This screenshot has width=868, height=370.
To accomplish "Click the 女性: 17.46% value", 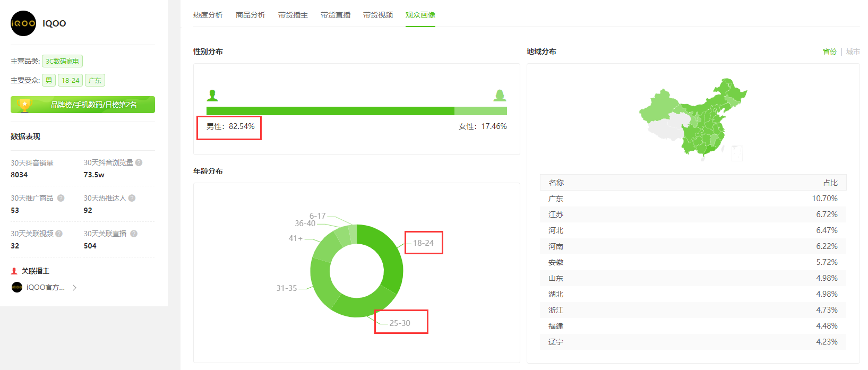I will point(483,126).
